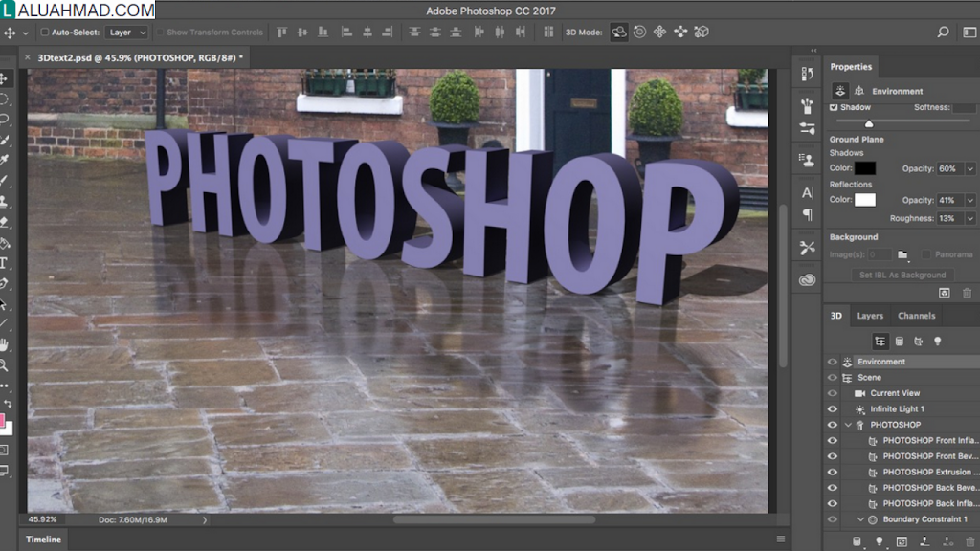This screenshot has height=551, width=980.
Task: Click the Coordinates icon beside Environment
Action: (x=859, y=91)
